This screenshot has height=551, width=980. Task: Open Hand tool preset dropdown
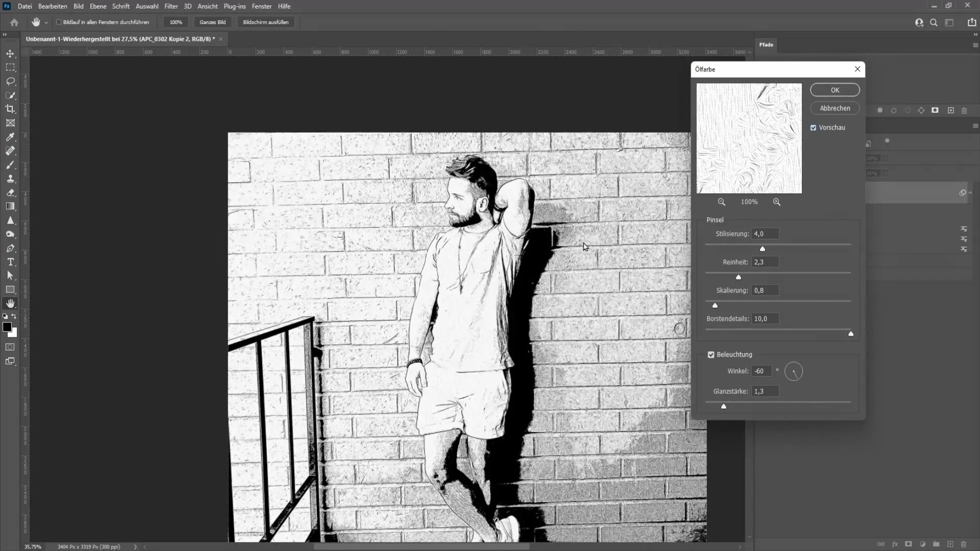pyautogui.click(x=46, y=22)
